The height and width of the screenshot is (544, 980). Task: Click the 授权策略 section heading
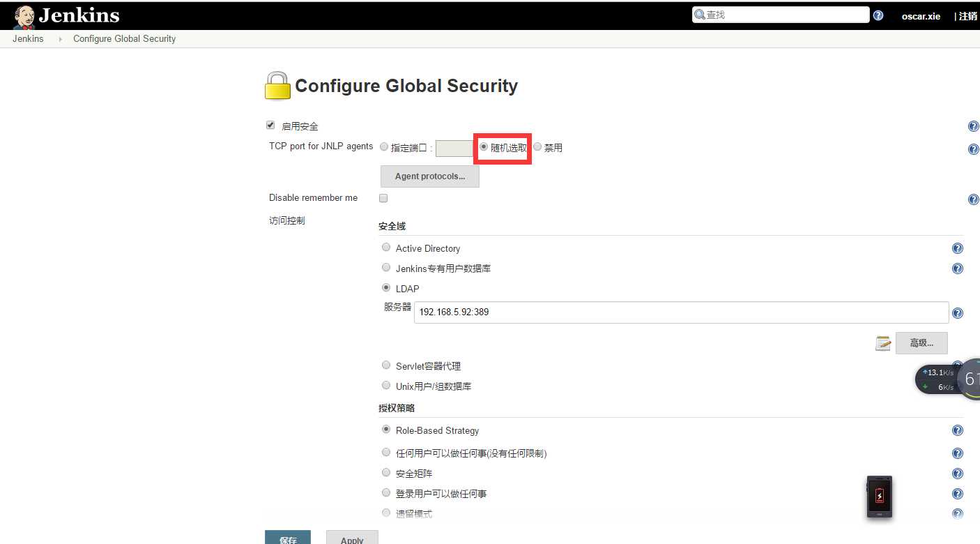tap(397, 408)
